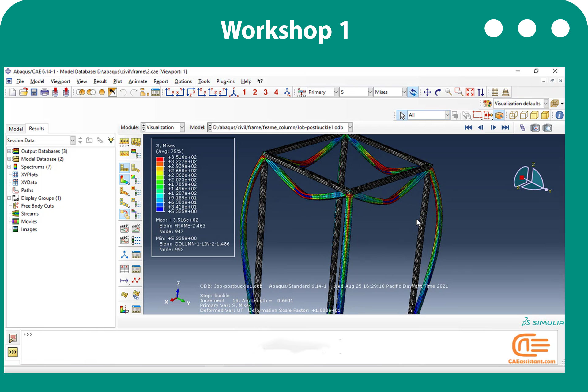Apply saved custom view 3
Image resolution: width=588 pixels, height=392 pixels.
266,92
